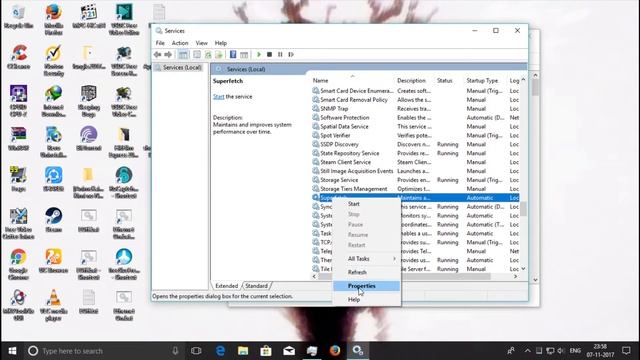
Task: Click the volume icon in system tray
Action: 561,351
